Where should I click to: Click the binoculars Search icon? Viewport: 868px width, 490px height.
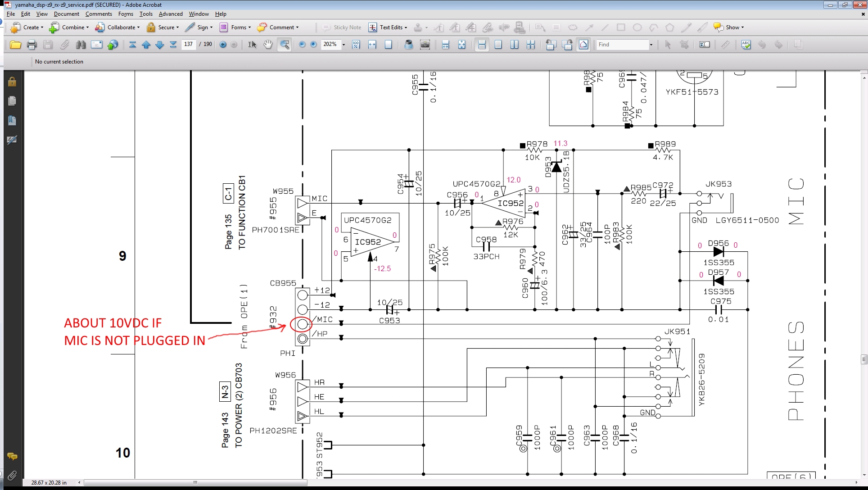point(81,45)
